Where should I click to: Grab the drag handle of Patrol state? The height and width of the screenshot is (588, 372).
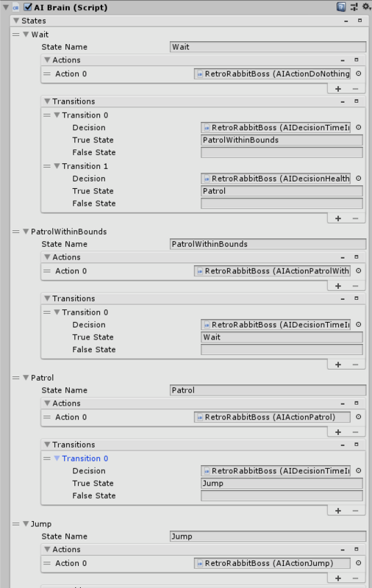coord(15,378)
